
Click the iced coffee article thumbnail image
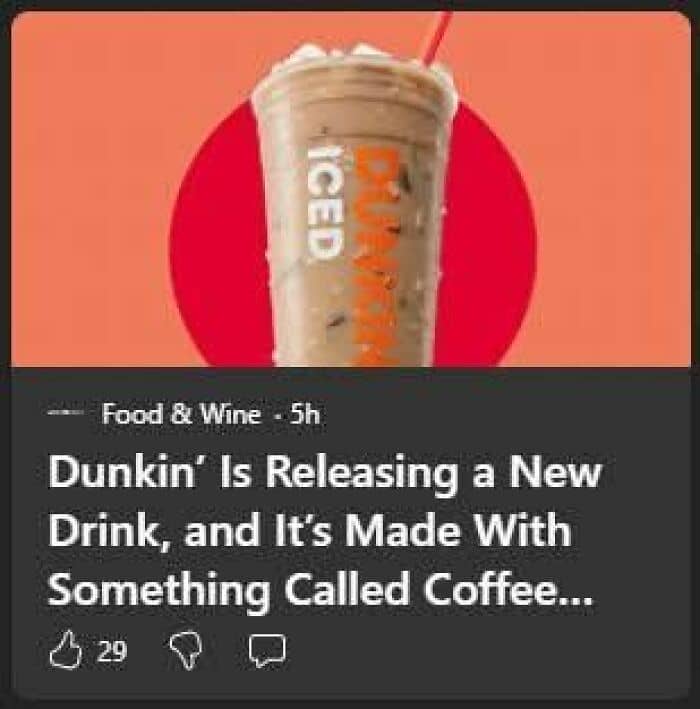pyautogui.click(x=350, y=189)
